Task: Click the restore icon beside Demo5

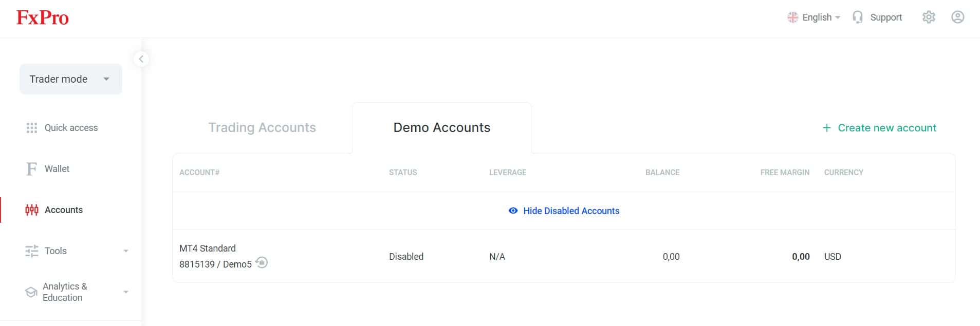Action: click(262, 262)
